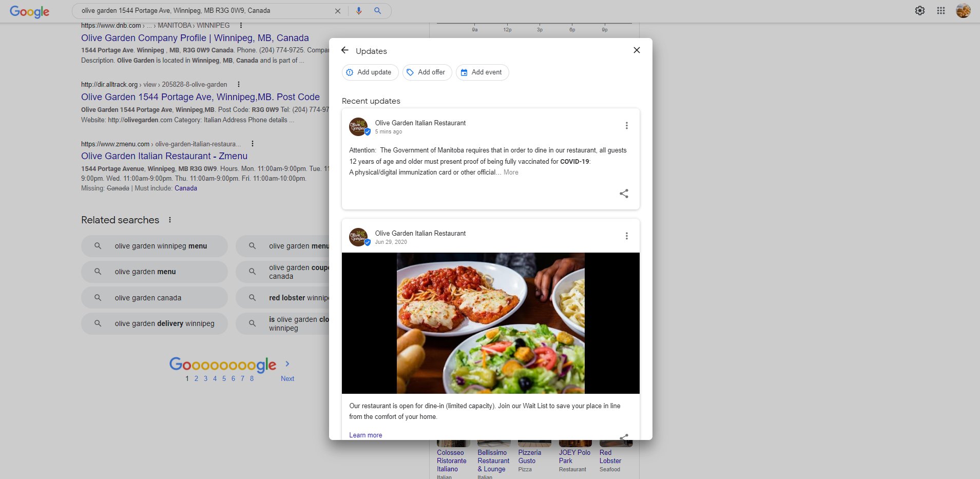Go to results page 5

click(x=224, y=379)
